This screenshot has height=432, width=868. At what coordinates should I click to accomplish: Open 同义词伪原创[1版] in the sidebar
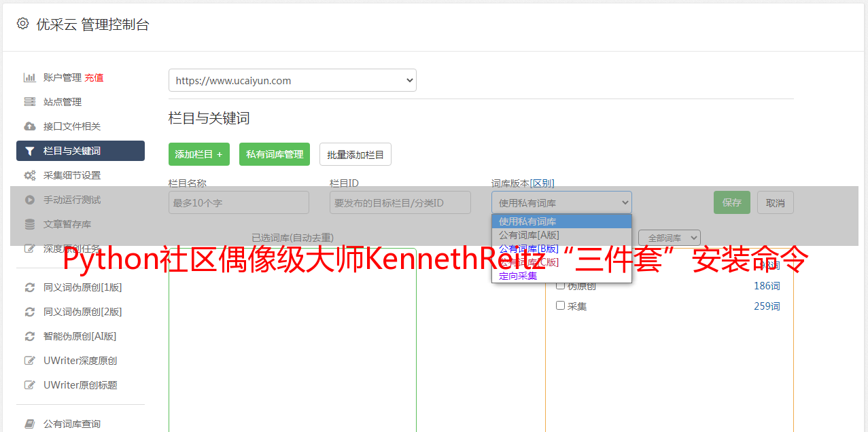tap(82, 287)
